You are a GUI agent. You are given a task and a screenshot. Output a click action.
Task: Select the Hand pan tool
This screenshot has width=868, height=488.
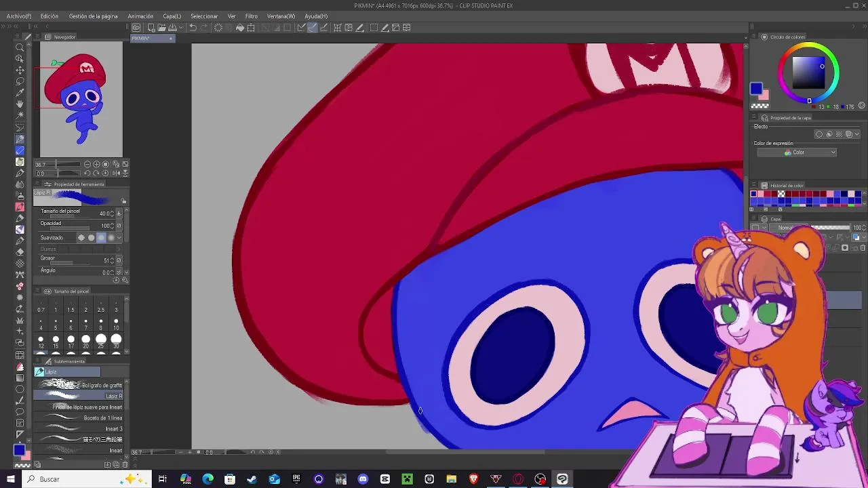pyautogui.click(x=20, y=104)
